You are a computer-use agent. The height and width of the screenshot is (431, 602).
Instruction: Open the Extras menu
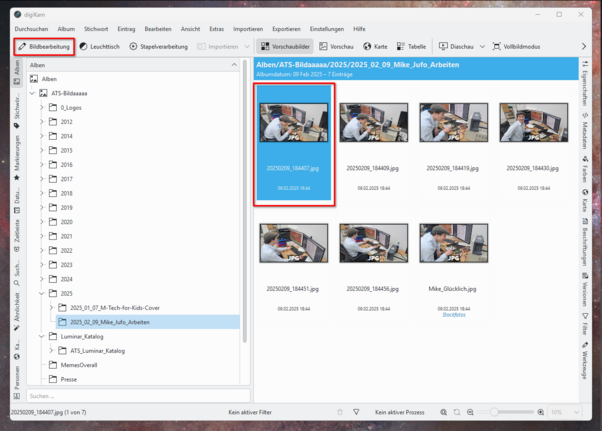pyautogui.click(x=217, y=29)
